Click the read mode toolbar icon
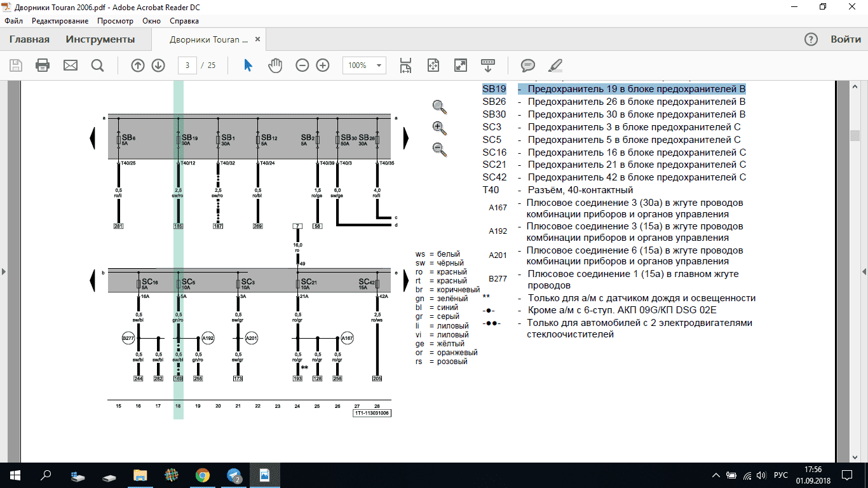The width and height of the screenshot is (868, 488). [x=488, y=65]
